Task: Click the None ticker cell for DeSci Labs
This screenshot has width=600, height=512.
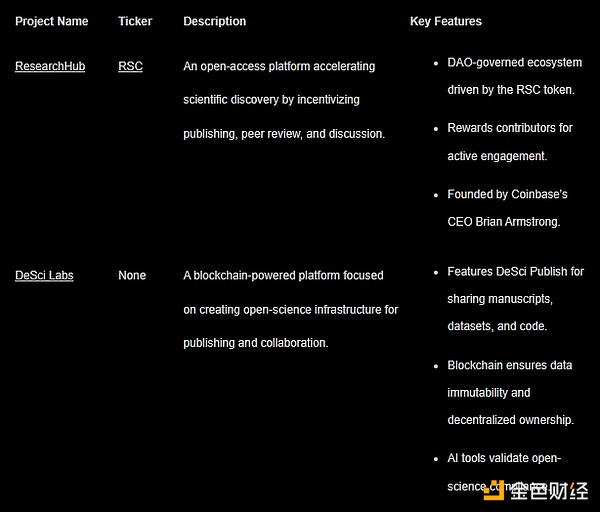Action: point(132,275)
